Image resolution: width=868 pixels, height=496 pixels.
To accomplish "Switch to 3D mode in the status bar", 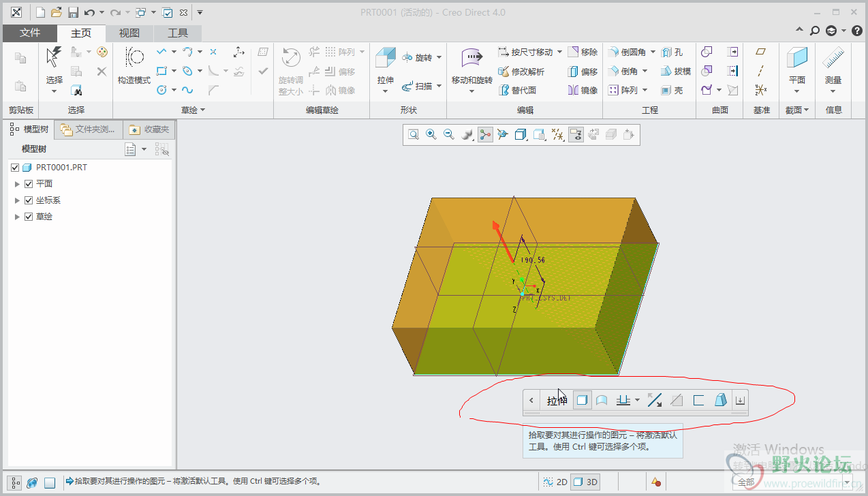I will tap(585, 482).
